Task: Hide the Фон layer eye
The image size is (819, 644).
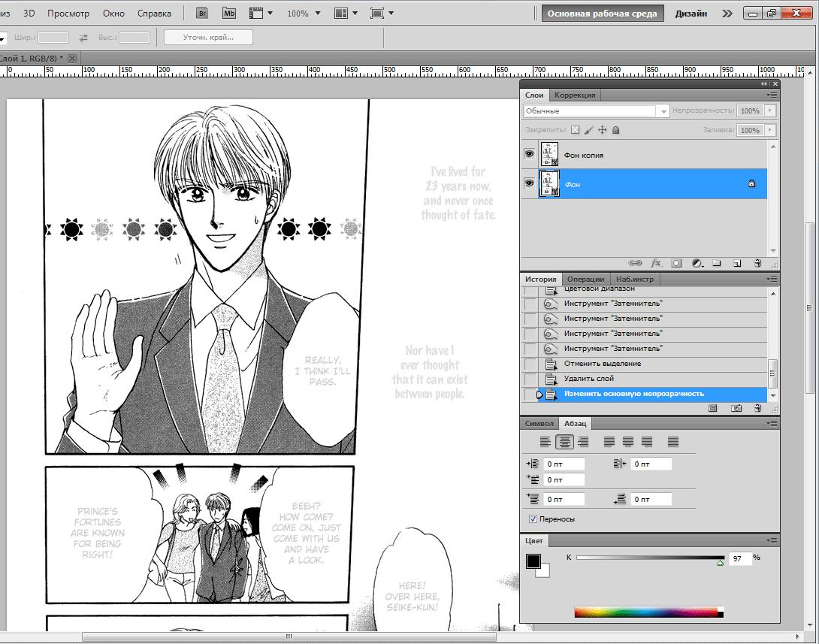Action: [529, 183]
